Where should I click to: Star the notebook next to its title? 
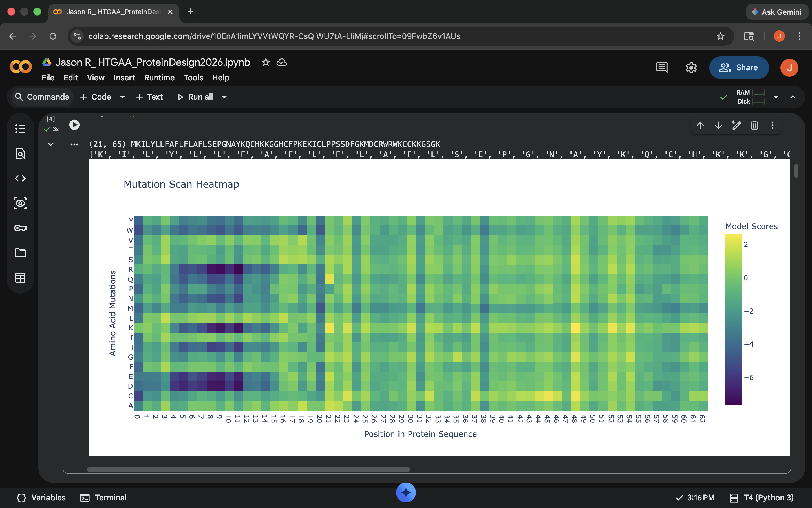(266, 62)
